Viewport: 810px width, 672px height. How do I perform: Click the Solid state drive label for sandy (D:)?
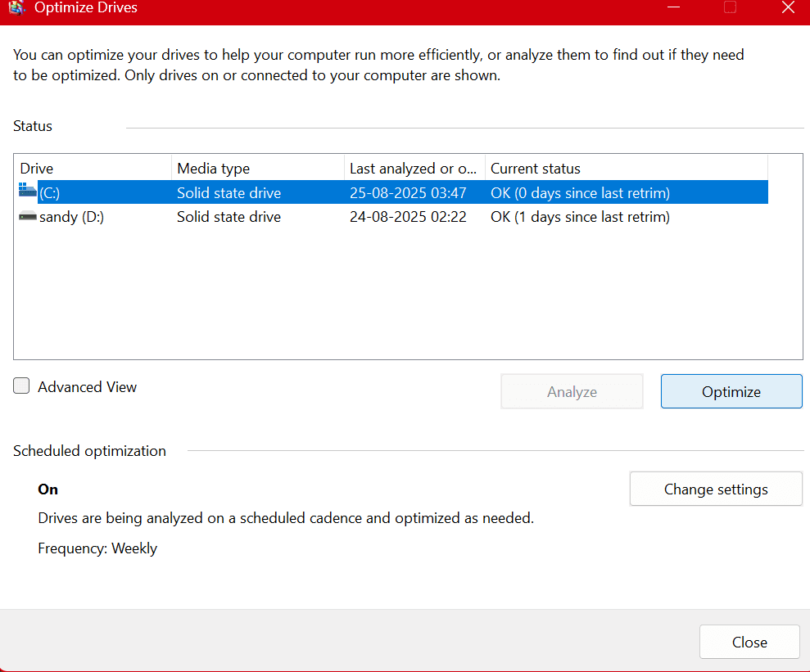coord(229,216)
